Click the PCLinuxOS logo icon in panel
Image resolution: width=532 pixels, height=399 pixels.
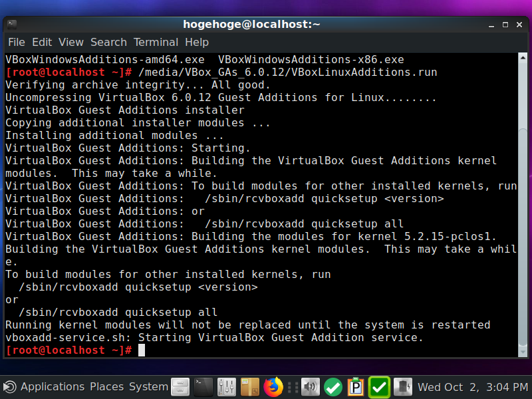[9, 387]
